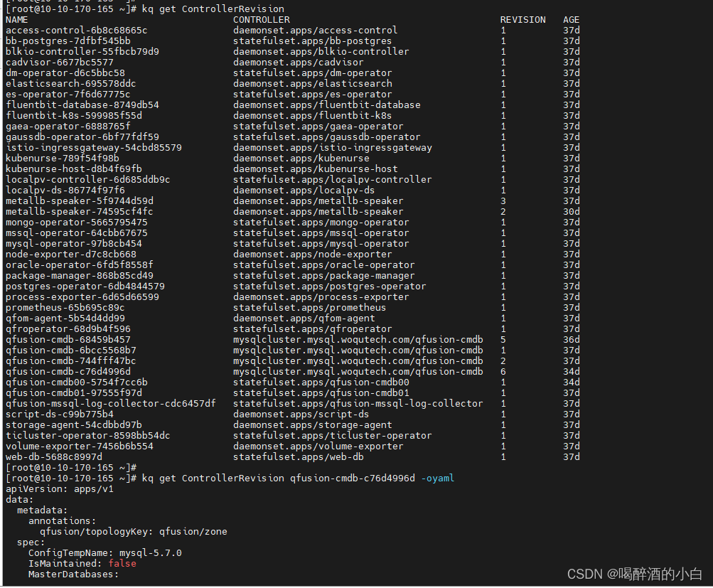Click fluentbit-k8s-599985f55d name

[74, 116]
